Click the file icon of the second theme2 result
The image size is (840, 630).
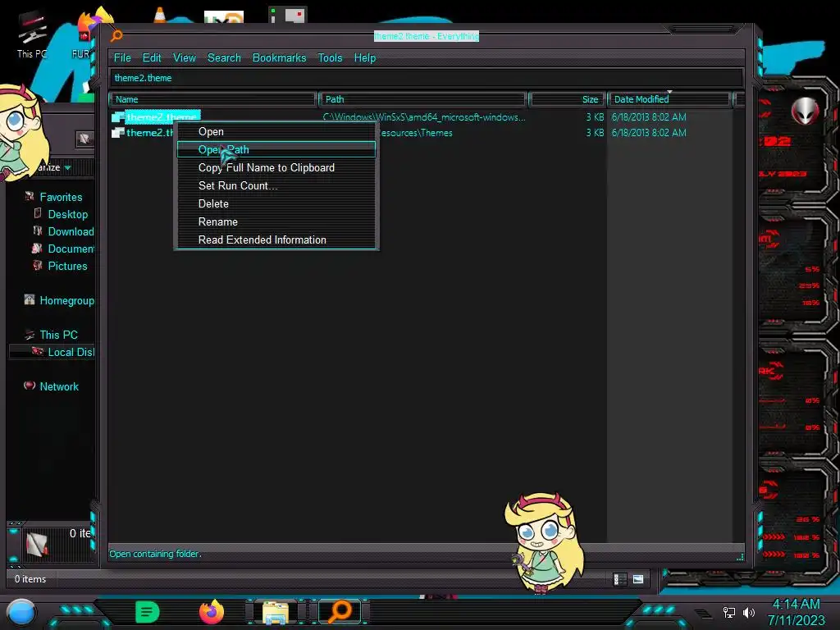pyautogui.click(x=118, y=133)
